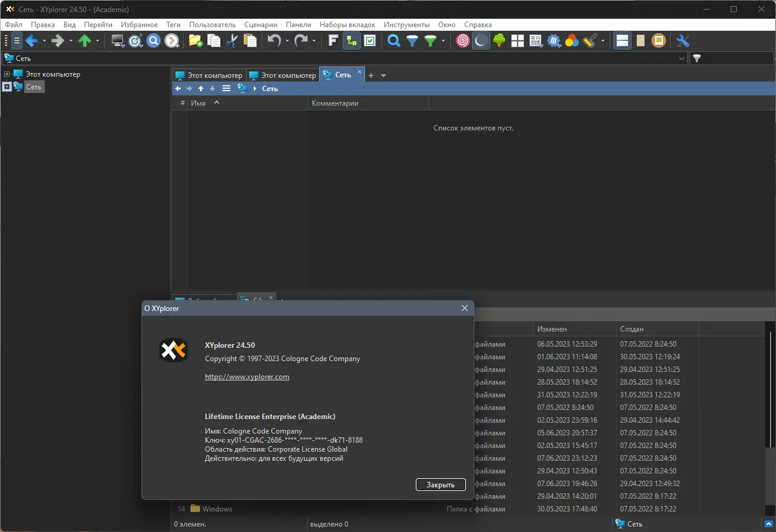
Task: Navigate up a level with the Up arrow icon
Action: tap(85, 40)
